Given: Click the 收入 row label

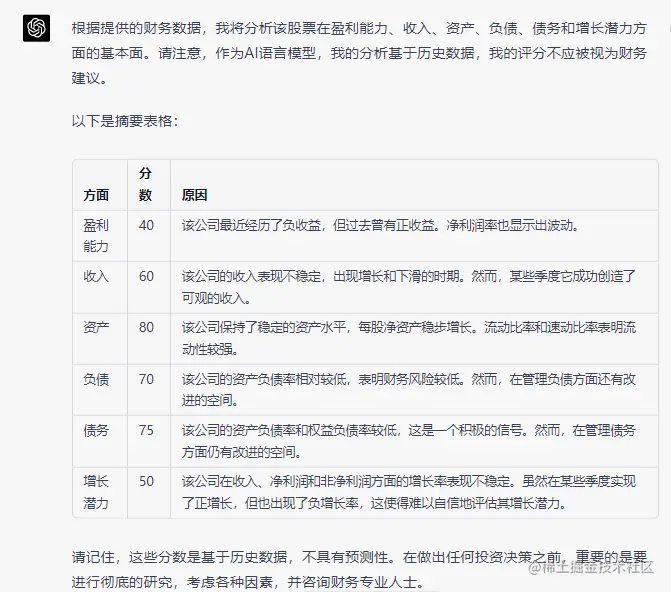Looking at the screenshot, I should [96, 276].
